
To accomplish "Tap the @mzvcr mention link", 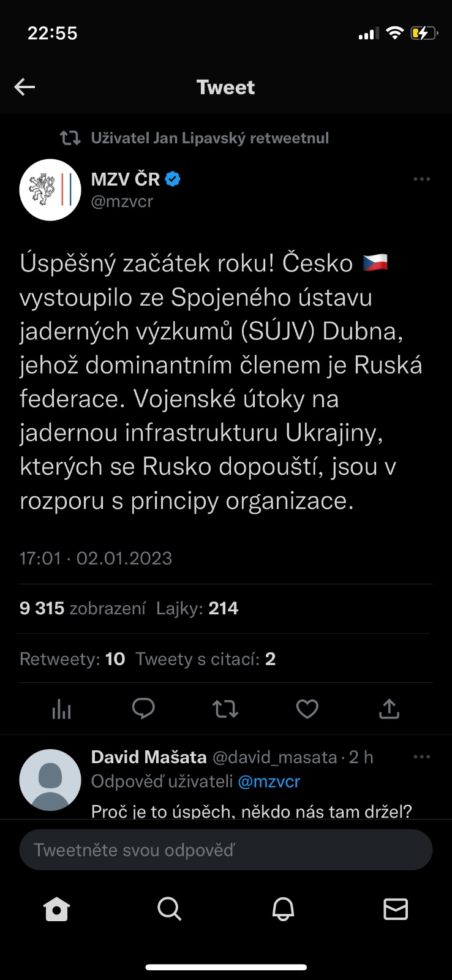I will [269, 782].
